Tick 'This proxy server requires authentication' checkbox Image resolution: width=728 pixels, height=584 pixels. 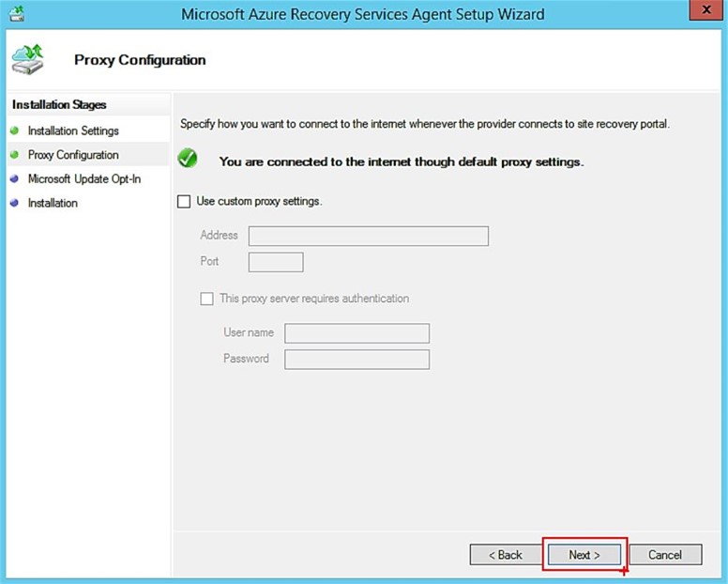(206, 299)
